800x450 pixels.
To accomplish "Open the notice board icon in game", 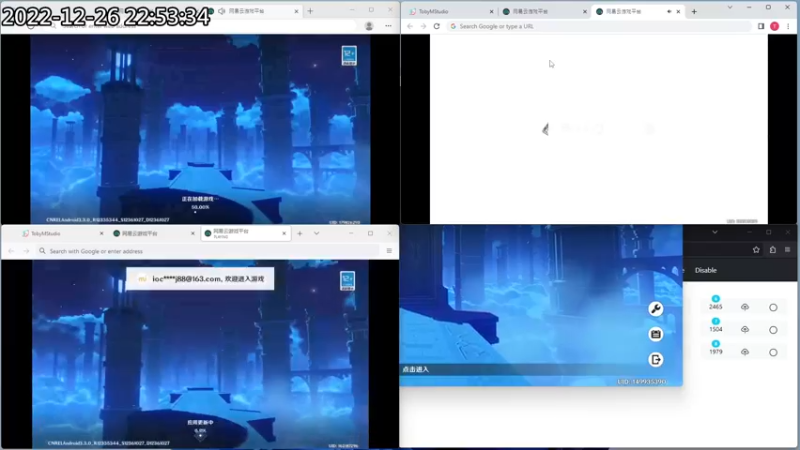I will [656, 334].
